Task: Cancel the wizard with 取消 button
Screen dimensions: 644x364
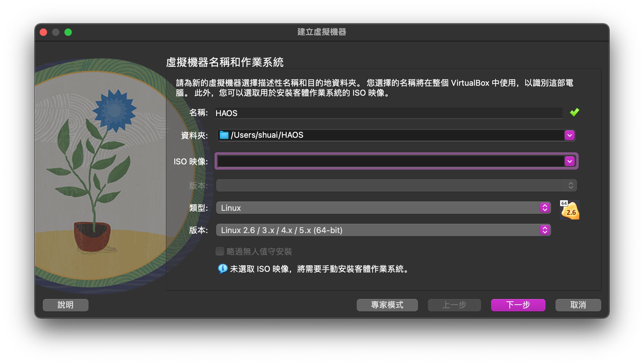Action: tap(578, 305)
